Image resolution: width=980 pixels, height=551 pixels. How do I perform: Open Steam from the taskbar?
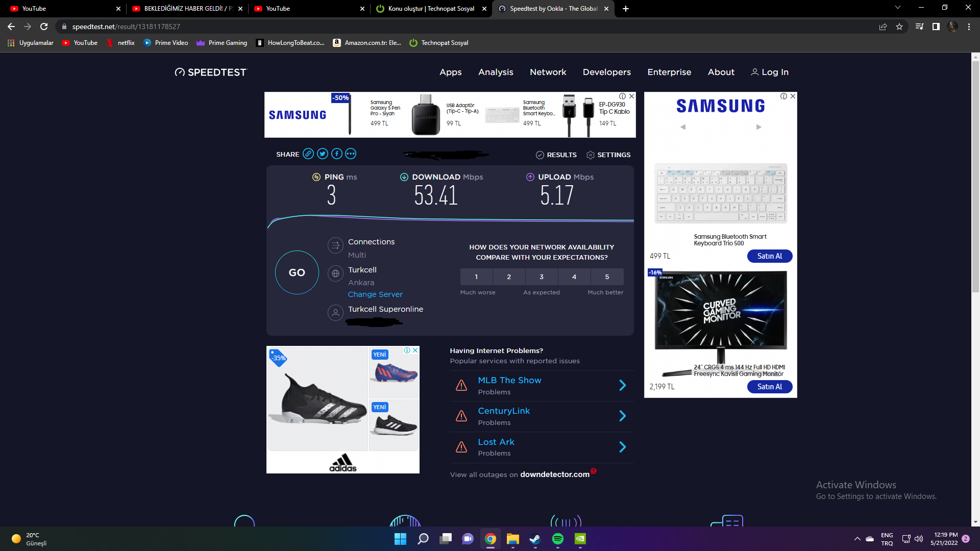[535, 539]
